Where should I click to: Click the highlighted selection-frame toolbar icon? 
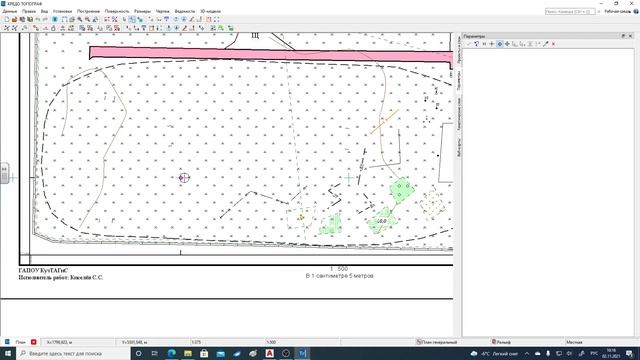coord(132,19)
